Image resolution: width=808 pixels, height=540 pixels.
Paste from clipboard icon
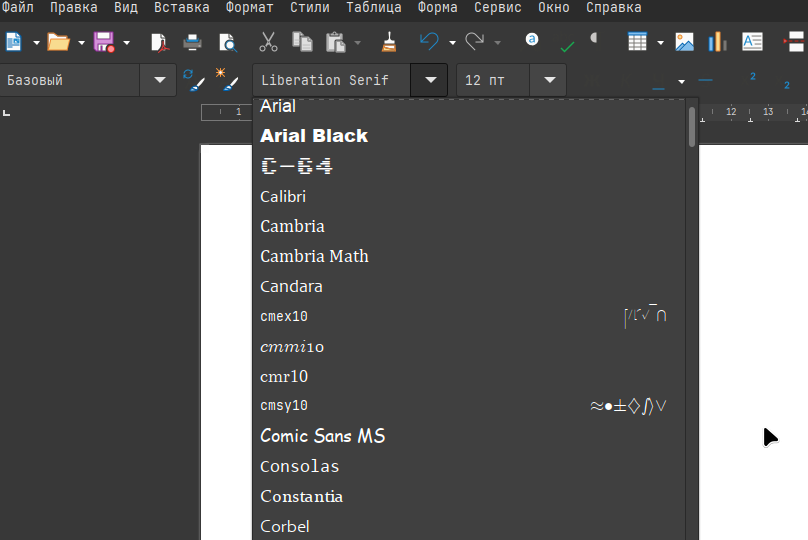335,42
